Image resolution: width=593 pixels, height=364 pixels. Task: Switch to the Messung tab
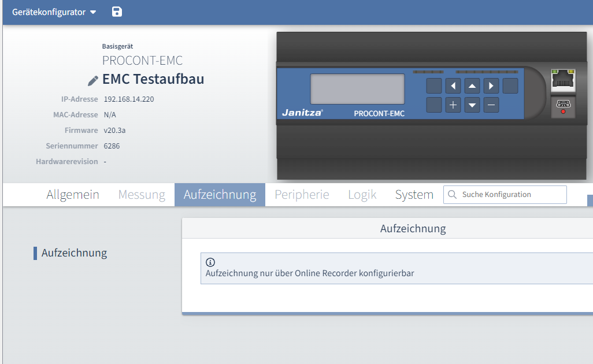pos(142,195)
